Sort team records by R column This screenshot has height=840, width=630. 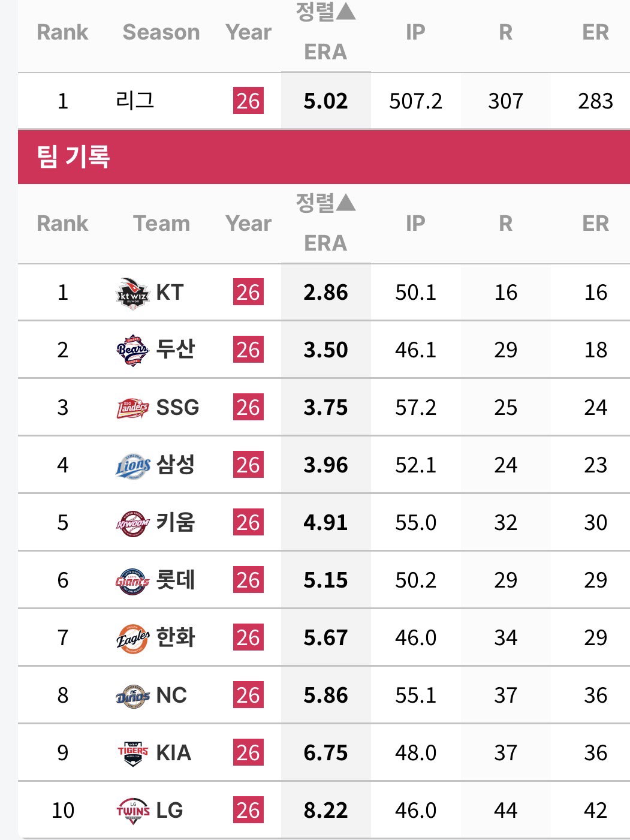point(505,223)
